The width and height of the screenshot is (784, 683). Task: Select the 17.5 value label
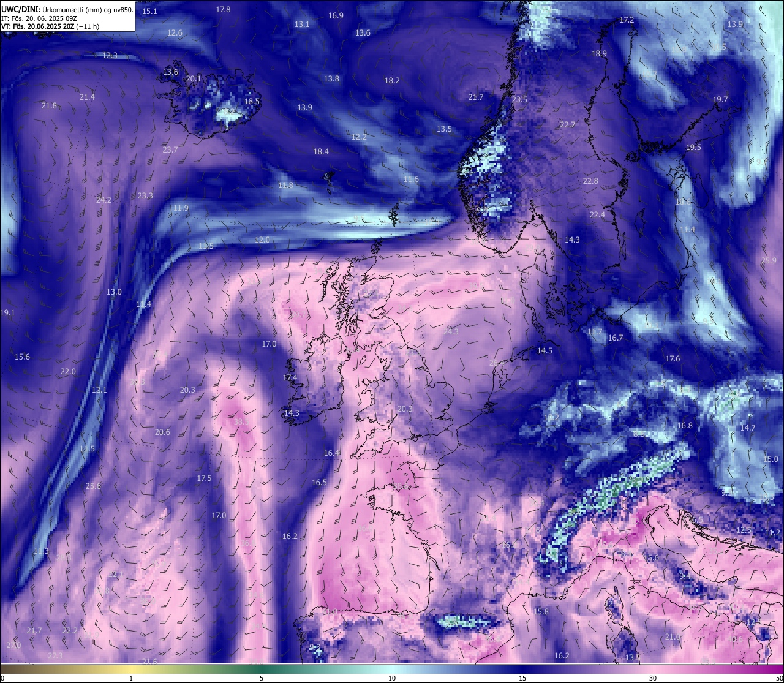(x=204, y=478)
